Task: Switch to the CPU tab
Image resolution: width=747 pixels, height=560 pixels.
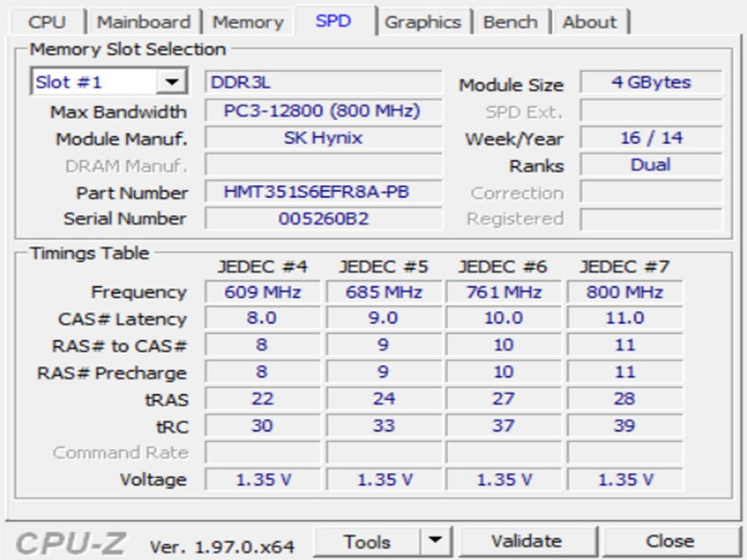Action: coord(47,22)
